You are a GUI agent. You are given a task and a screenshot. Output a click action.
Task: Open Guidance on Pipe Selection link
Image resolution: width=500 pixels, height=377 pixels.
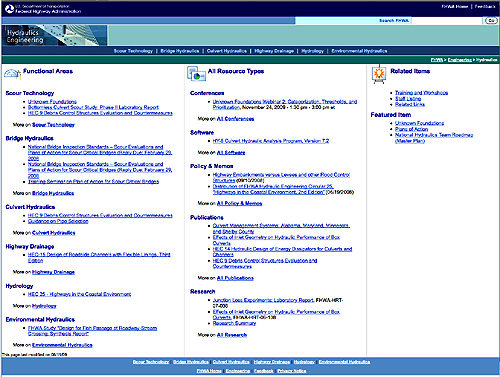(58, 221)
